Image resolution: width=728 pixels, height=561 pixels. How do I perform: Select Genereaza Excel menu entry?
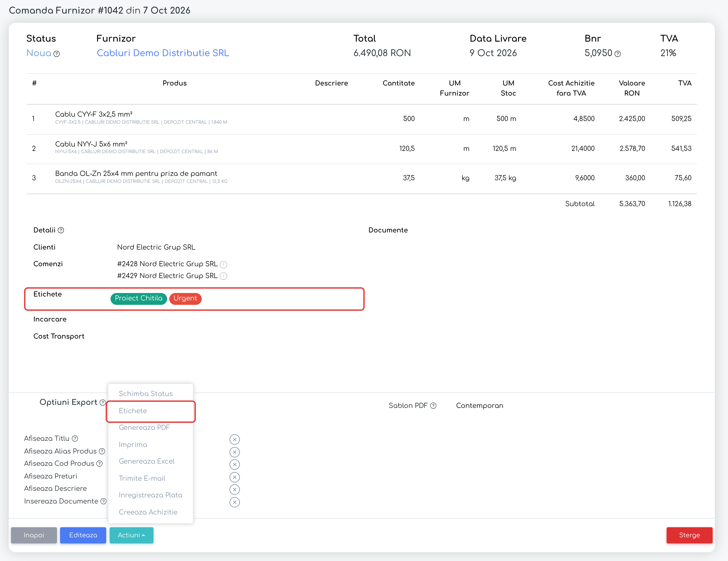point(151,461)
